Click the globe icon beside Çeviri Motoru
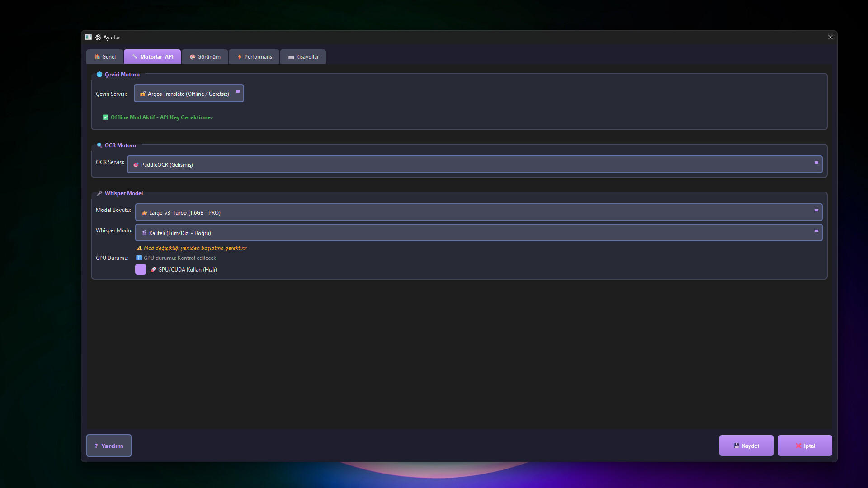Image resolution: width=868 pixels, height=488 pixels. click(x=99, y=75)
